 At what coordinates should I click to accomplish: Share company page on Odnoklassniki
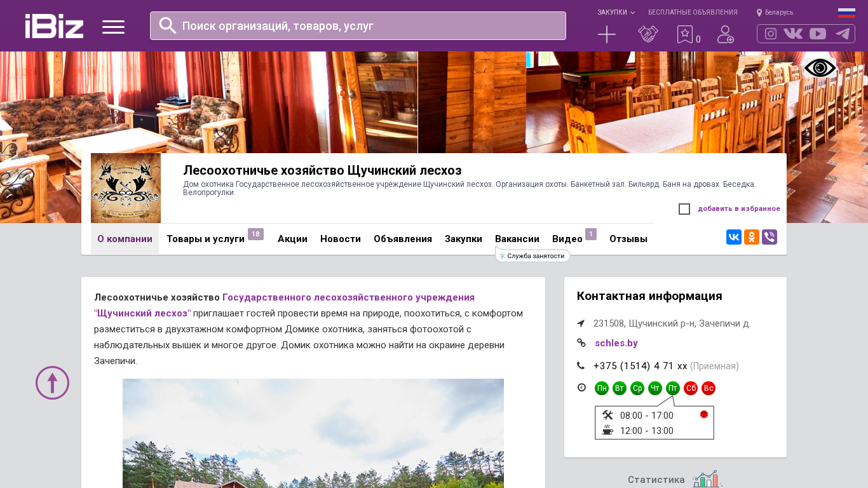tap(752, 237)
